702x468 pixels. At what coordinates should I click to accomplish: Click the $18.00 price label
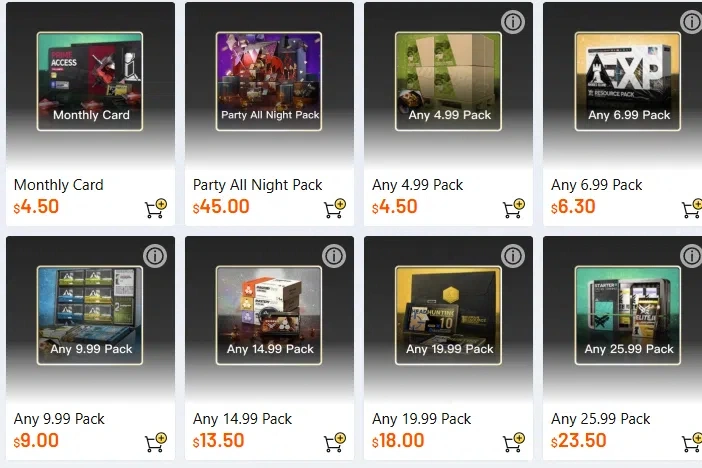pyautogui.click(x=400, y=441)
